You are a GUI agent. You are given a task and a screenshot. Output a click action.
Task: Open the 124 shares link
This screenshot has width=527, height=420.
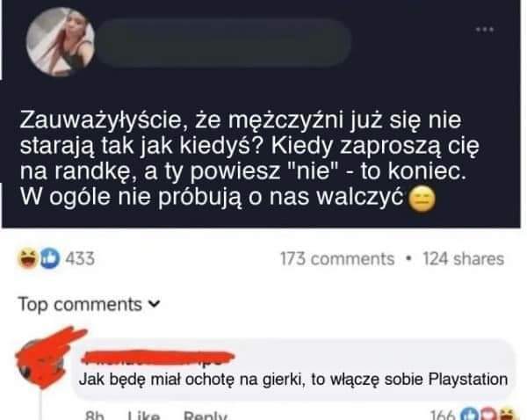pos(464,259)
